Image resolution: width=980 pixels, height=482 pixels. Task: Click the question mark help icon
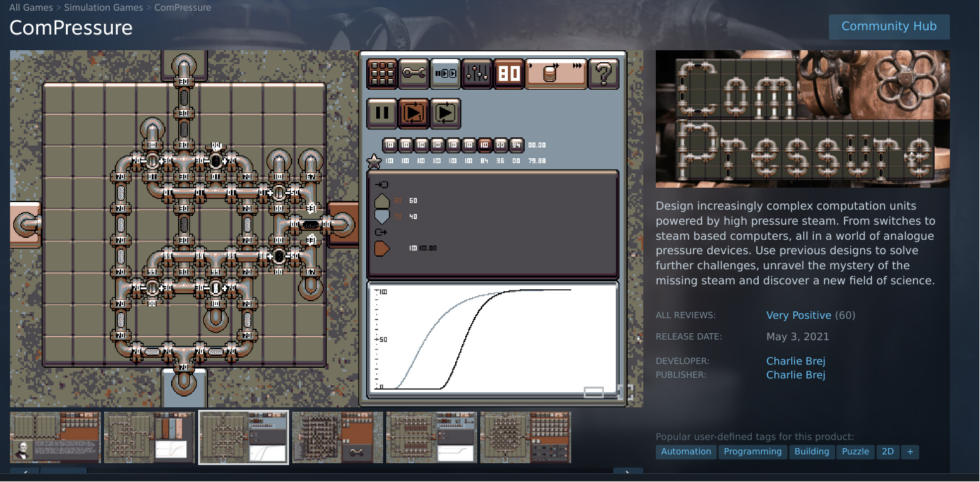pyautogui.click(x=603, y=74)
